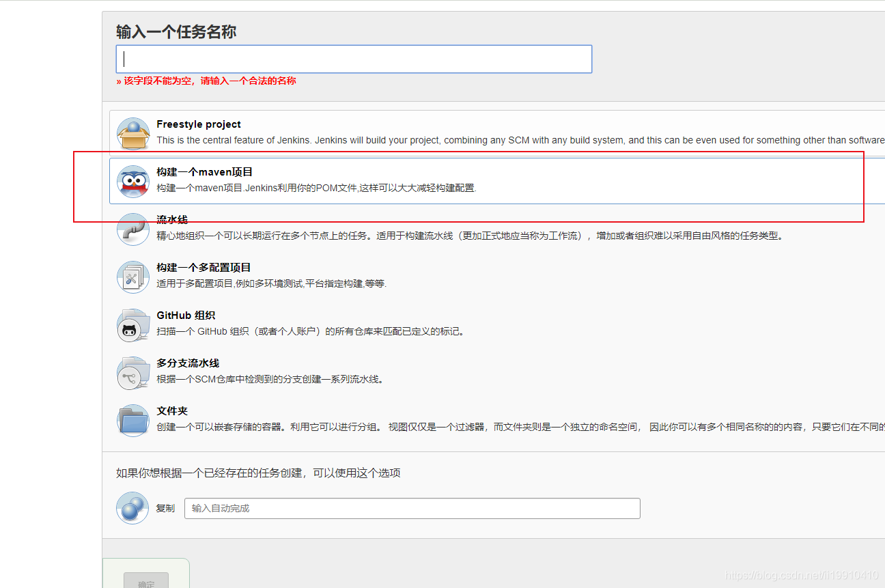Select the 多分支流水线 title
This screenshot has width=885, height=588.
pyautogui.click(x=188, y=363)
